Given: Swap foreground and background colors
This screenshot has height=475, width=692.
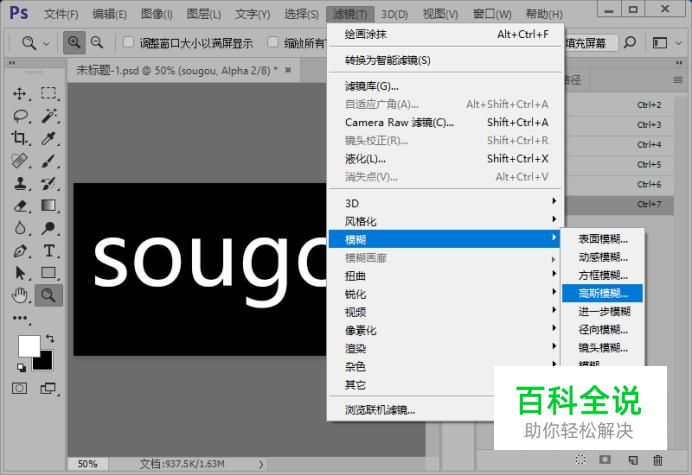Looking at the screenshot, I should [x=50, y=339].
